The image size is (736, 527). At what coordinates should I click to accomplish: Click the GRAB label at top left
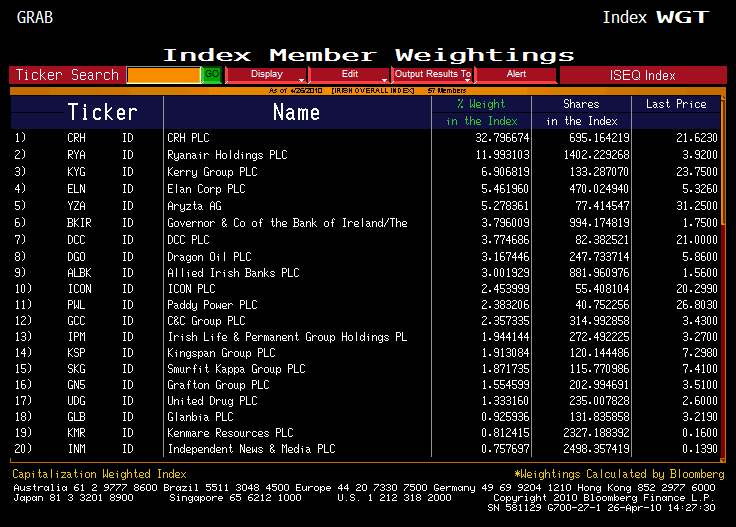click(35, 17)
